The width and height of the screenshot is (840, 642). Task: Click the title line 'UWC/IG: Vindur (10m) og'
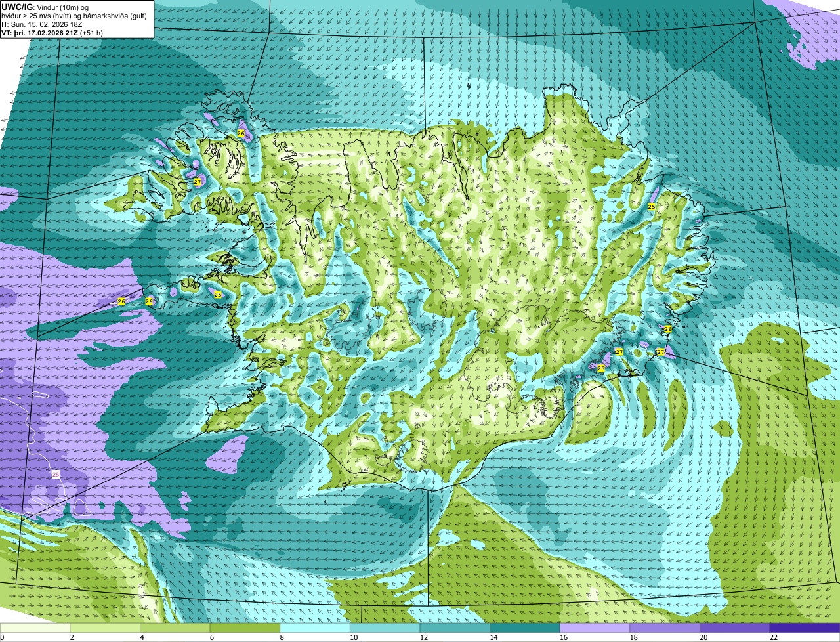pos(44,7)
